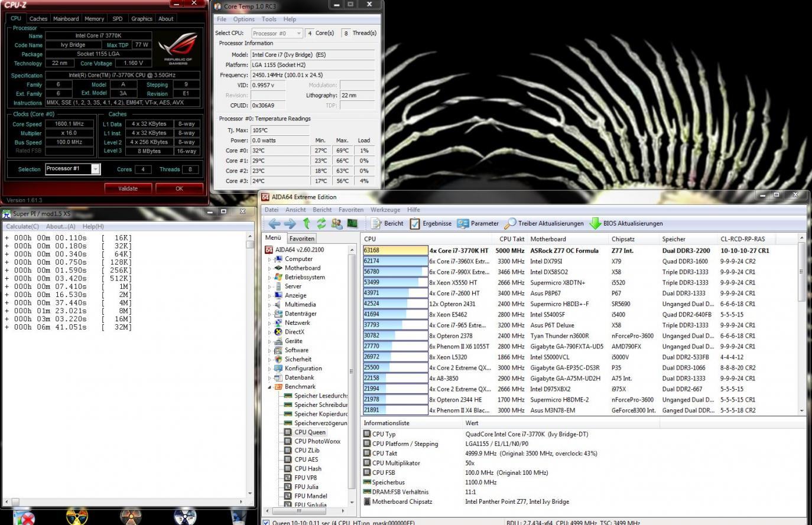The height and width of the screenshot is (525, 812).
Task: Switch to the CPU-Z SPD tab
Action: tap(118, 19)
